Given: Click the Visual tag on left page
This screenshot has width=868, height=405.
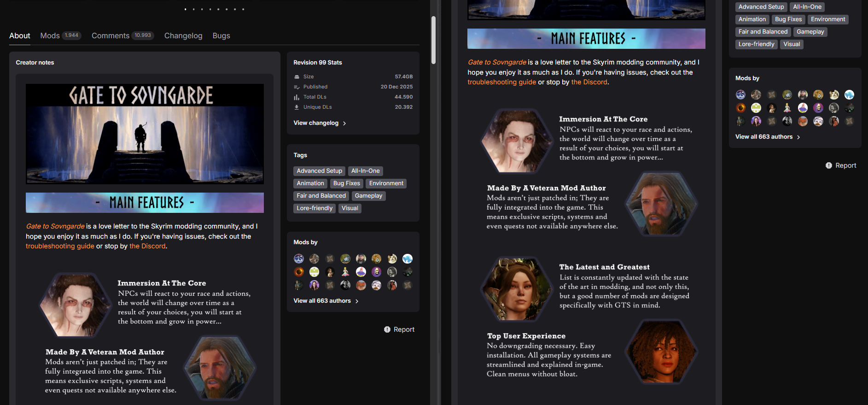Looking at the screenshot, I should (x=350, y=208).
